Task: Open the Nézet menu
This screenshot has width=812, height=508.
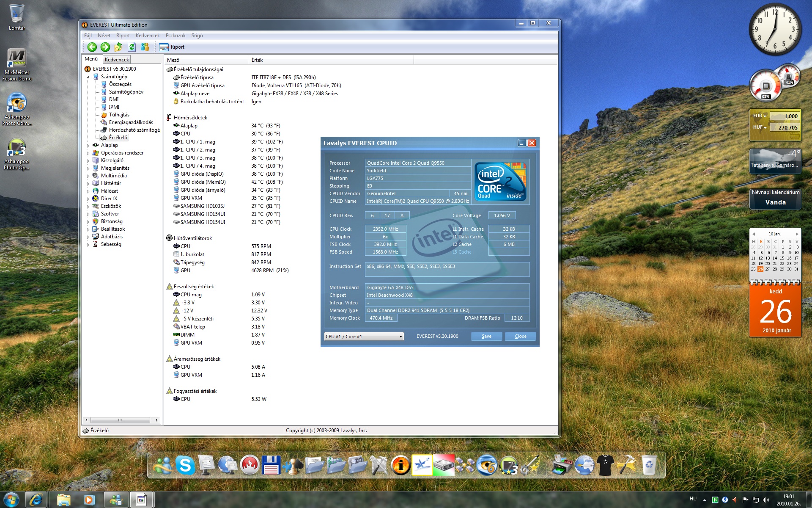Action: pyautogui.click(x=104, y=36)
